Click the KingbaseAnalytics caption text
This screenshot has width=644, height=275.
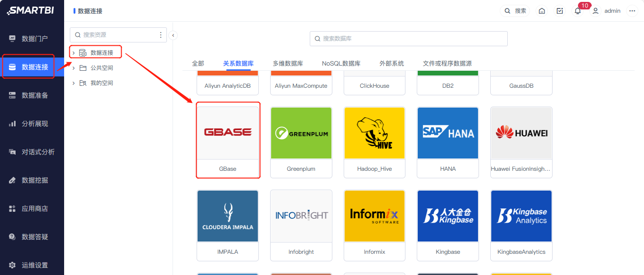click(x=521, y=252)
